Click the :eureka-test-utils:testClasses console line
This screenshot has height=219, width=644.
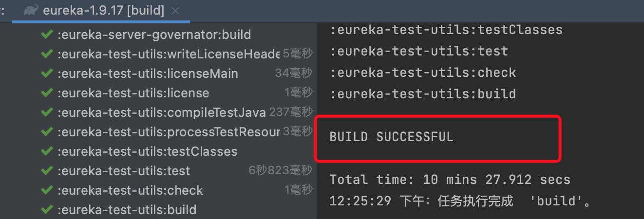[x=446, y=30]
